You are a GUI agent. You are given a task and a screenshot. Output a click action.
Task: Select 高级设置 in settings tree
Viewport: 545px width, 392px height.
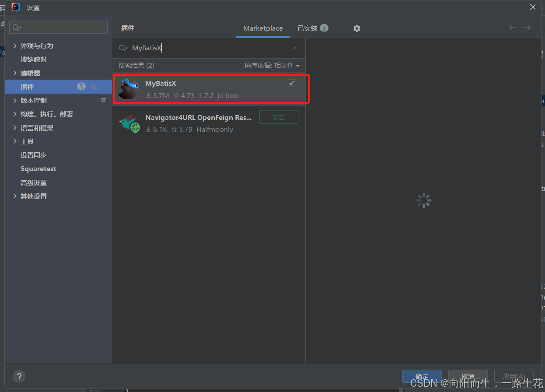[x=34, y=182]
